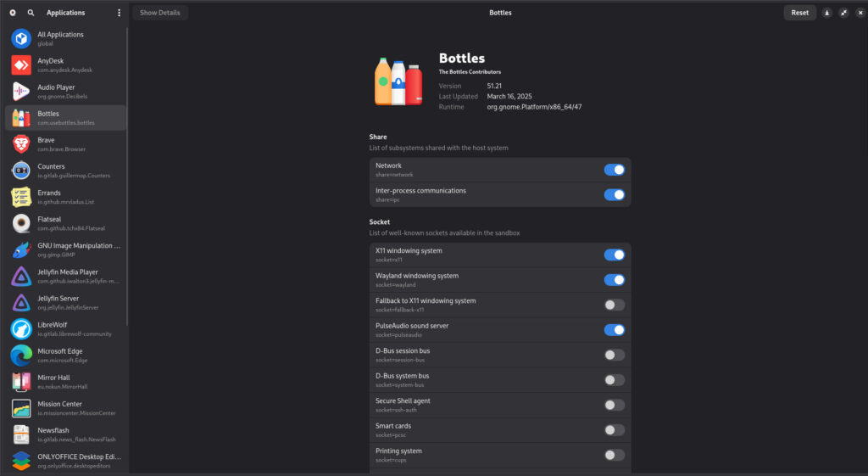868x476 pixels.
Task: Click the Share section heading
Action: 378,137
